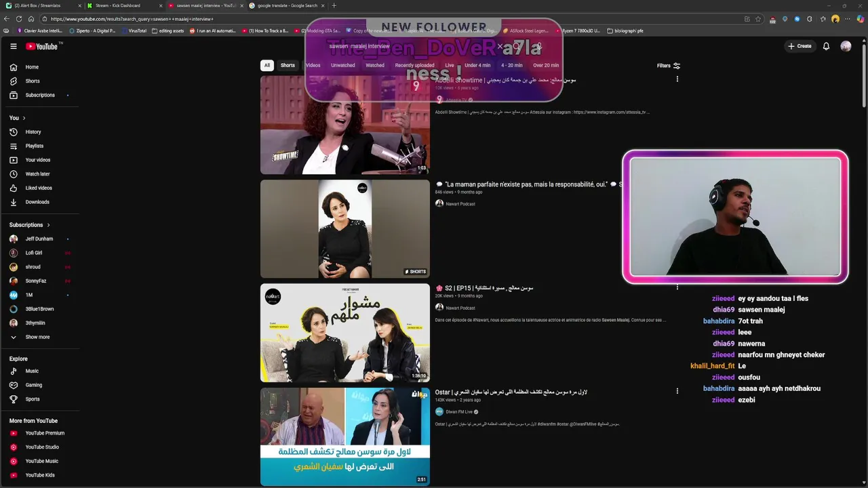Bookmark this page with the star icon
This screenshot has width=868, height=488.
(758, 19)
